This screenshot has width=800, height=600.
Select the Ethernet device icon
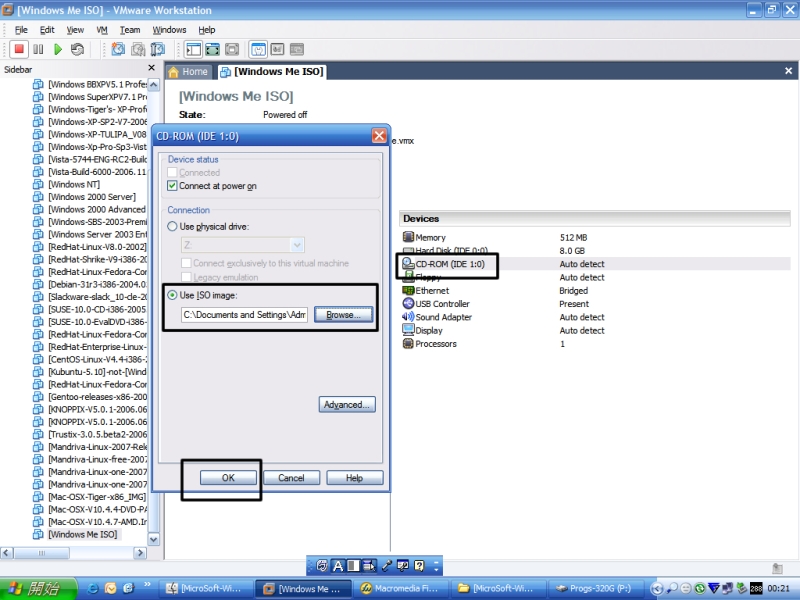(408, 290)
